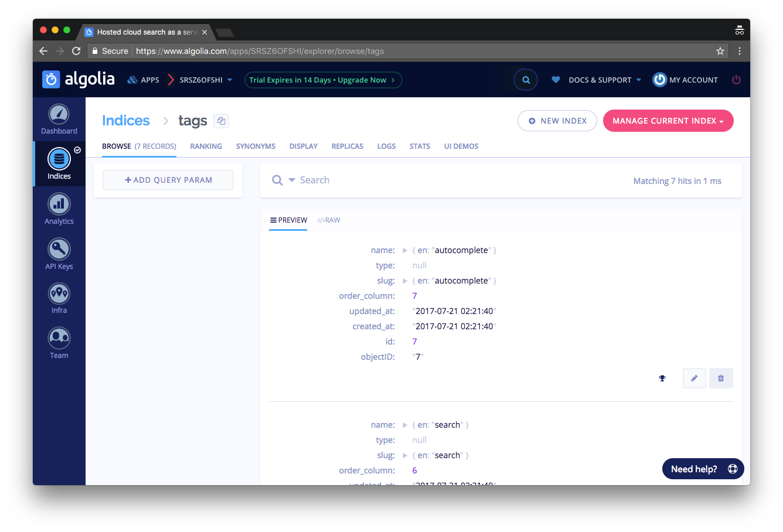The height and width of the screenshot is (532, 783).
Task: Switch to the Stats tab
Action: tap(420, 146)
